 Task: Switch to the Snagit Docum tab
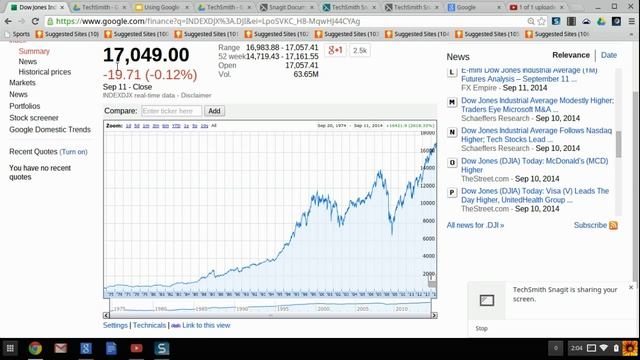click(287, 7)
